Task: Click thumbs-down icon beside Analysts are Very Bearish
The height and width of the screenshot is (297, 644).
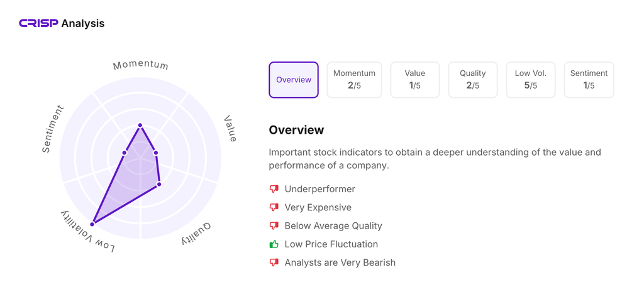Action: click(274, 262)
